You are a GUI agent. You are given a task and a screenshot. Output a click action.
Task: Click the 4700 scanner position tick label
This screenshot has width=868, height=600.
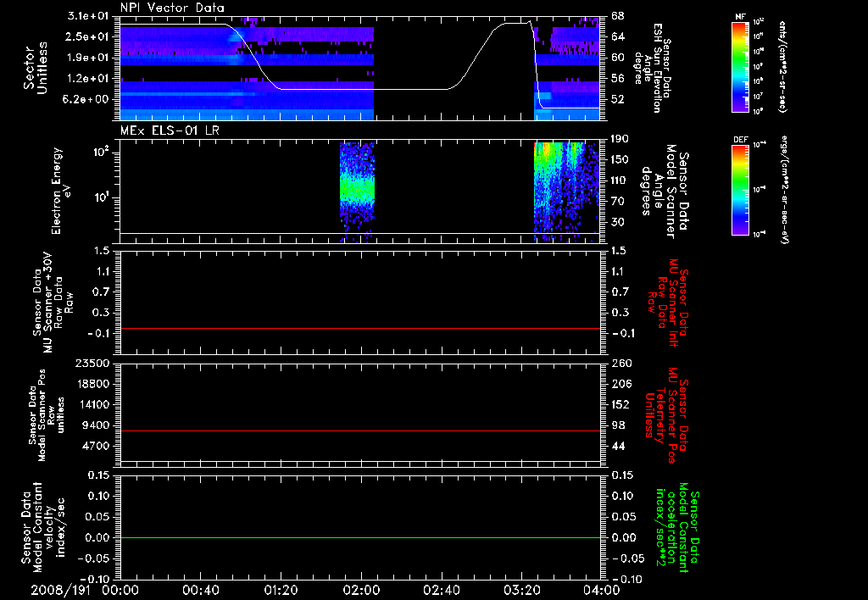[96, 446]
